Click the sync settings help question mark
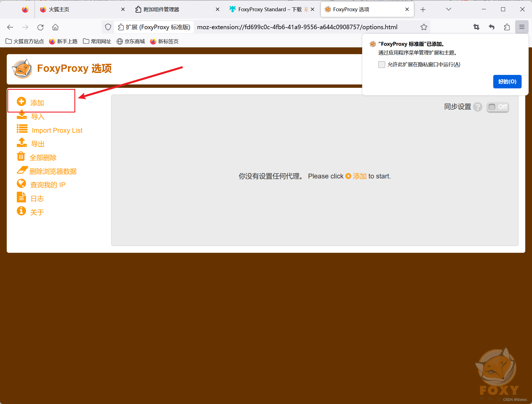 pos(477,107)
